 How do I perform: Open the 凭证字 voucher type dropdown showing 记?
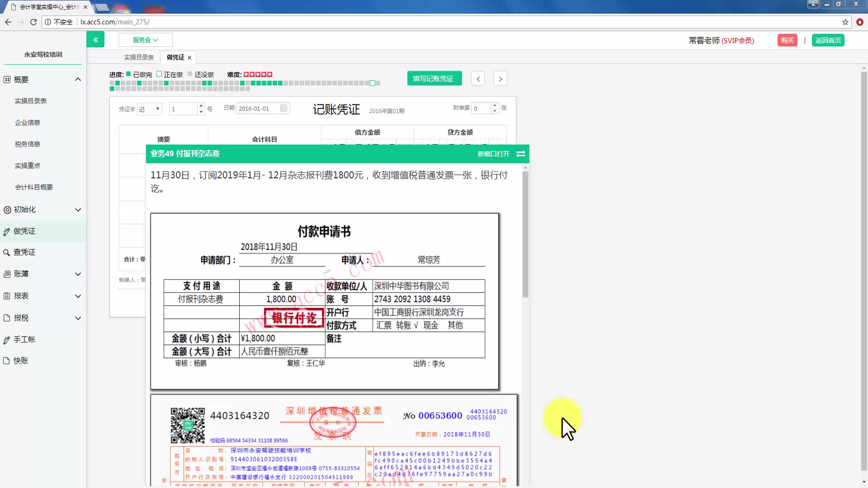coord(149,109)
